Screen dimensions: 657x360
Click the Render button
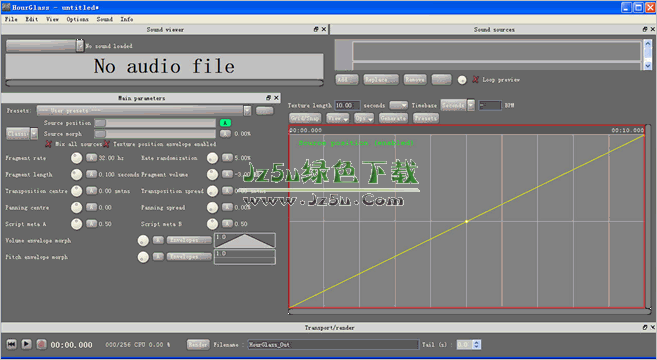[x=198, y=344]
